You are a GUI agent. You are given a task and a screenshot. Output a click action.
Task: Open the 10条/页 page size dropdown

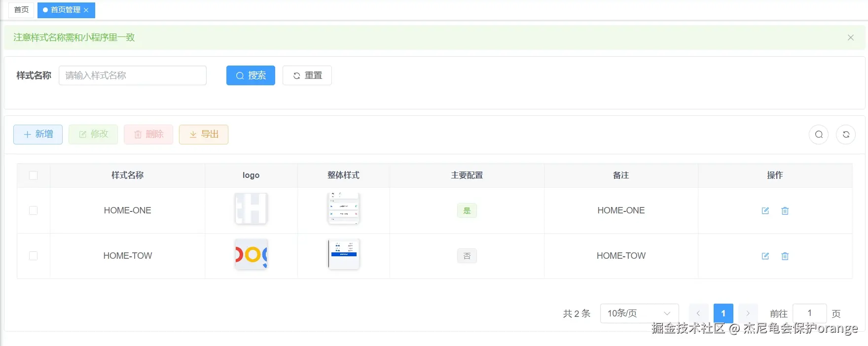pyautogui.click(x=639, y=313)
